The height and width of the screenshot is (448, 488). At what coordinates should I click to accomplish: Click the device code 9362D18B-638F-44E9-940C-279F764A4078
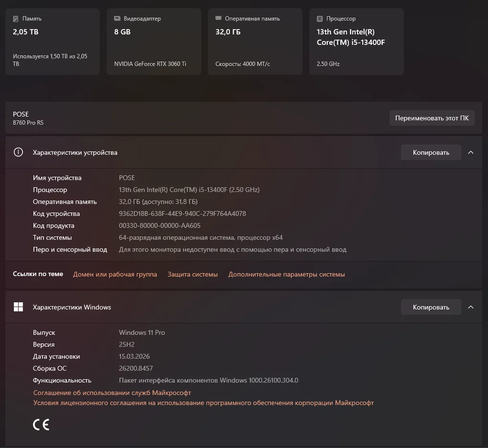click(x=183, y=213)
